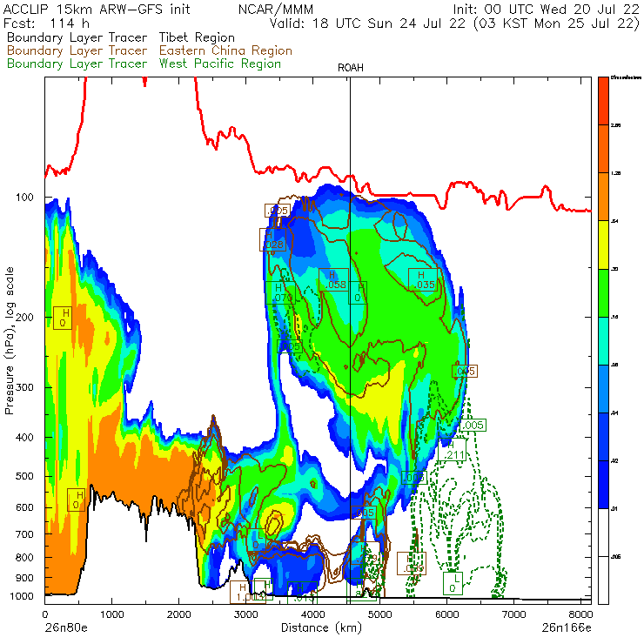Click the '200' pressure tick label

point(24,318)
